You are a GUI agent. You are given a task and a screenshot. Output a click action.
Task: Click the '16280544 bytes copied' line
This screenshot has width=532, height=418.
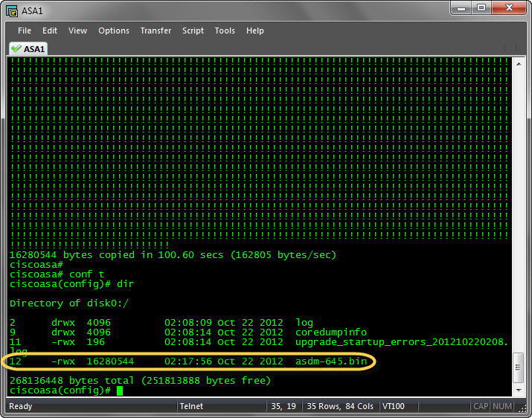point(173,255)
